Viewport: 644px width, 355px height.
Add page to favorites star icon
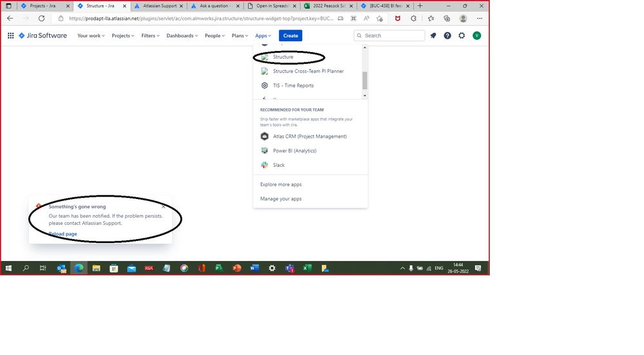(x=380, y=19)
